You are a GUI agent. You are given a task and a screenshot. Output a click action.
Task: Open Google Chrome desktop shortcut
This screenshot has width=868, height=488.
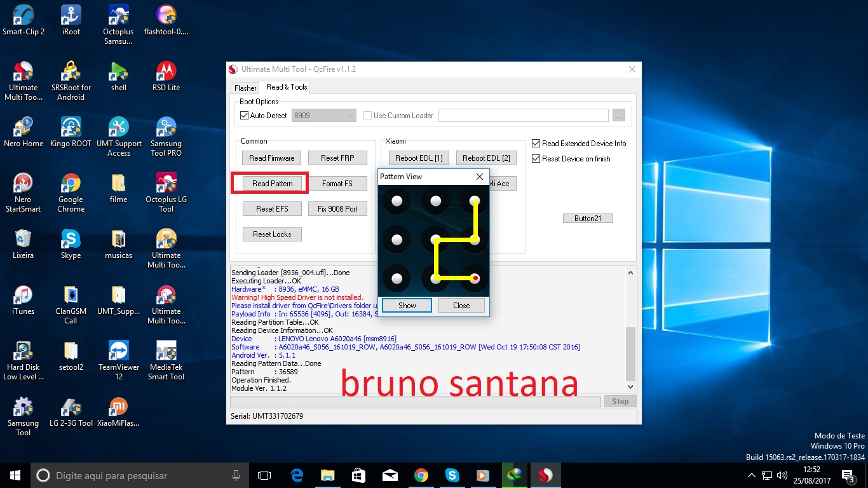click(x=71, y=193)
